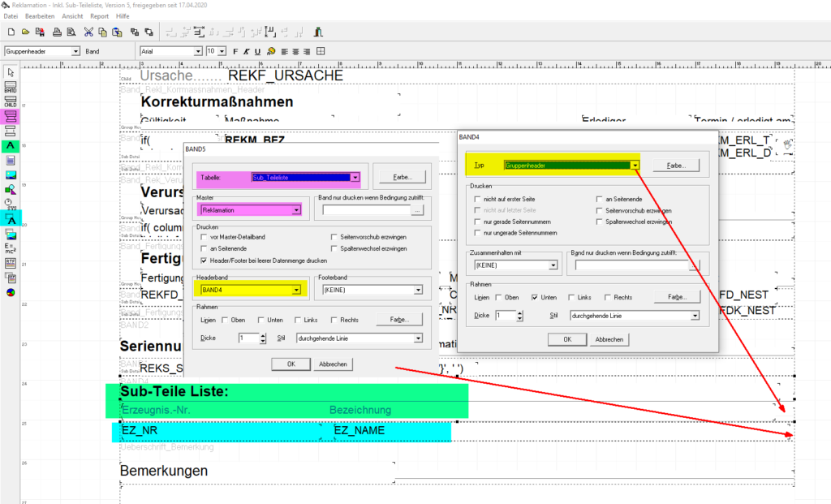Check 'vor Master-Detailband' in BAND5
The image size is (831, 504).
[x=204, y=237]
